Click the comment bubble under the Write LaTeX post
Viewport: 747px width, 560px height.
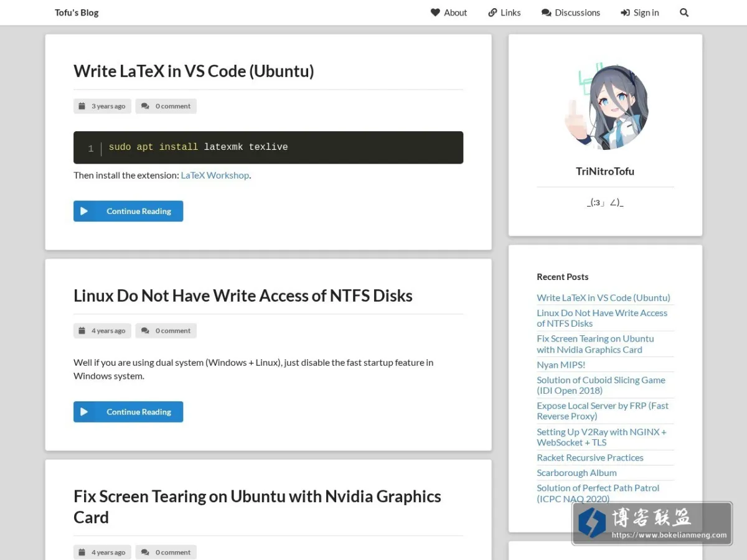(145, 106)
